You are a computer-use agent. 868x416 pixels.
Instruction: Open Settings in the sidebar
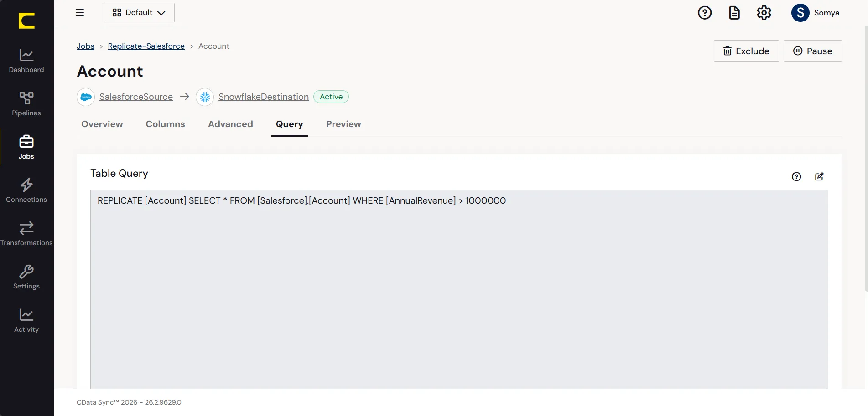(26, 277)
